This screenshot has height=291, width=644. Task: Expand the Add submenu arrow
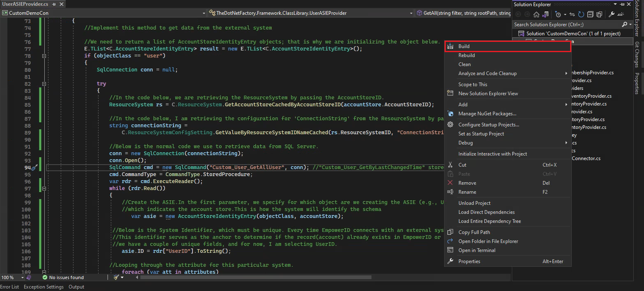click(566, 105)
